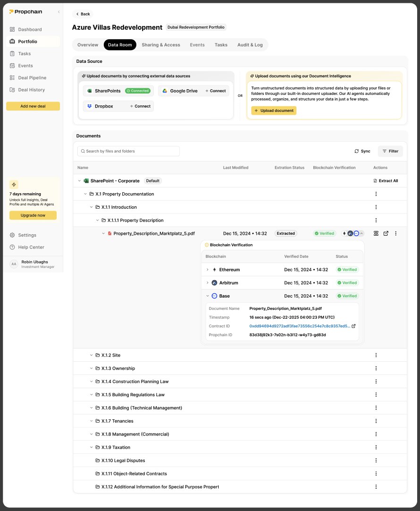420x511 pixels.
Task: Expand X.1.4 Construction Planning Law folder
Action: [x=91, y=382]
